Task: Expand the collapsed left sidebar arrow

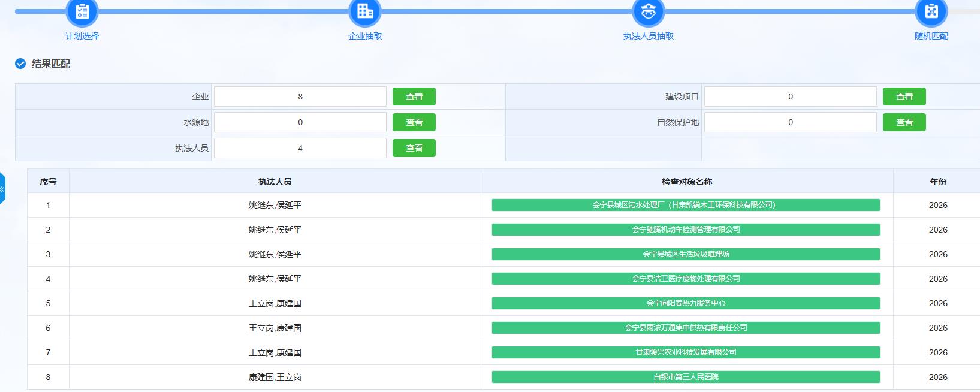Action: [x=2, y=188]
